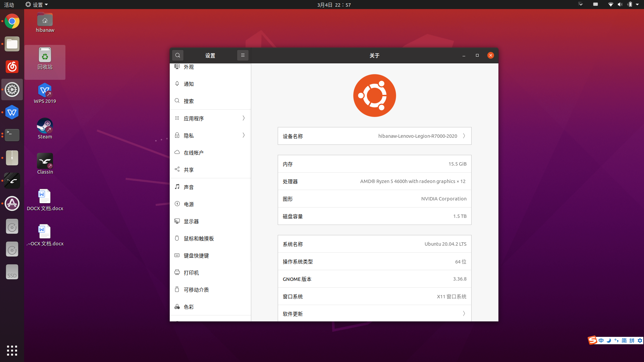Screen dimensions: 644x362
Task: Select the Printers sidebar entry
Action: click(x=191, y=273)
